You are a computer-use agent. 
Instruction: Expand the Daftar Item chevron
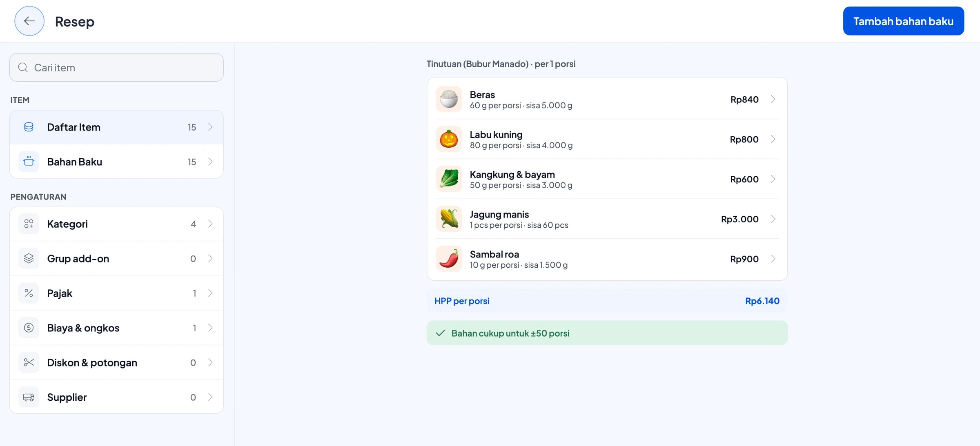coord(210,127)
